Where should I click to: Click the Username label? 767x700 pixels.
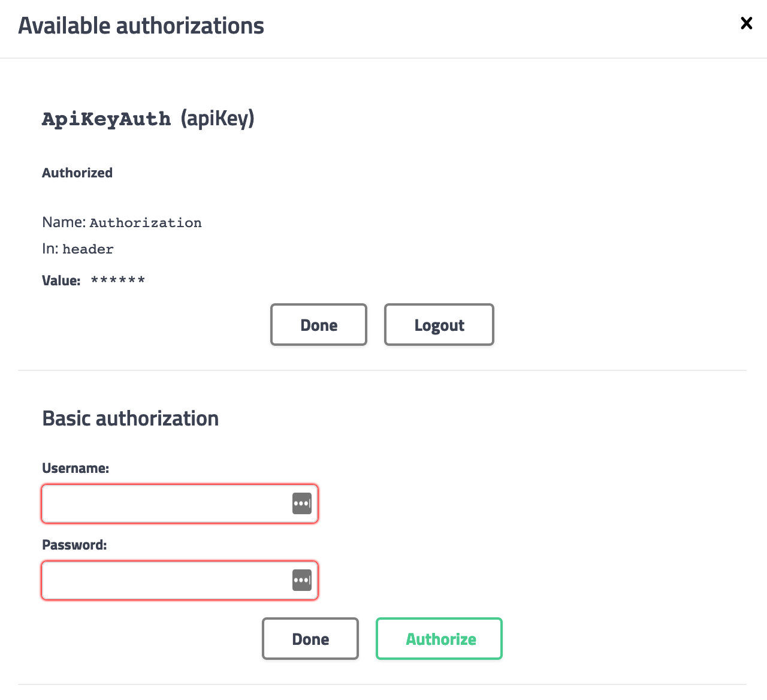[x=75, y=467]
